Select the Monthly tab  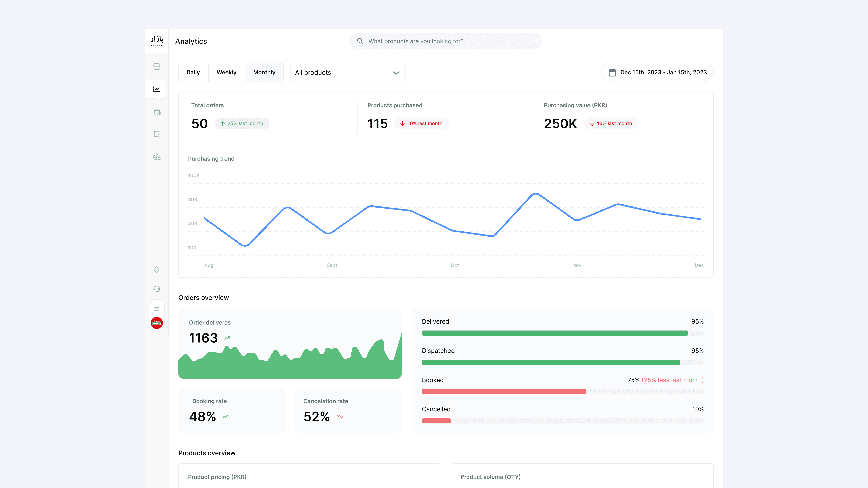pyautogui.click(x=264, y=72)
